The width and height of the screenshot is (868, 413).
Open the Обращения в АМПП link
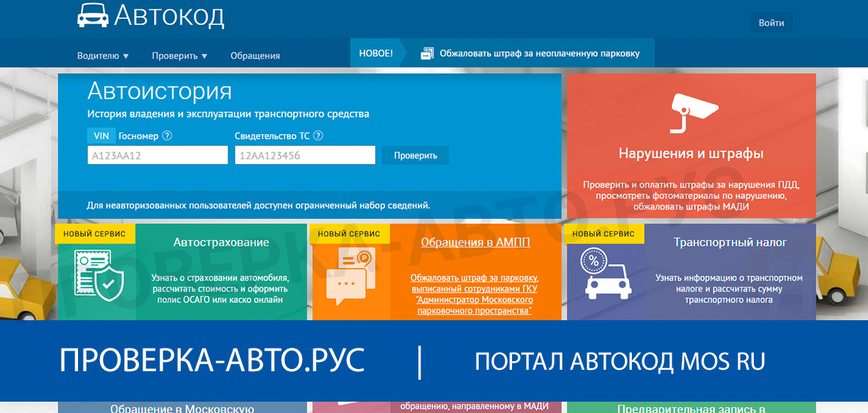click(x=475, y=242)
